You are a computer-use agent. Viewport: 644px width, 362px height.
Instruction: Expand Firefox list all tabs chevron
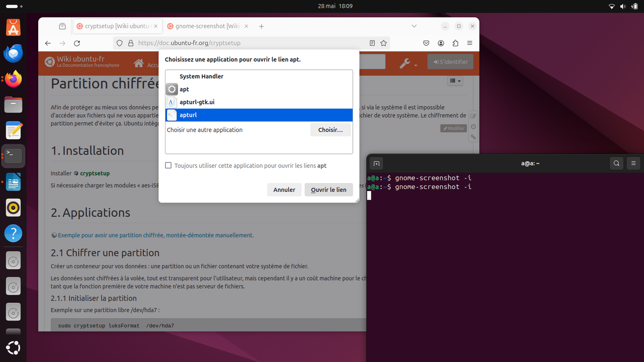pos(414,26)
